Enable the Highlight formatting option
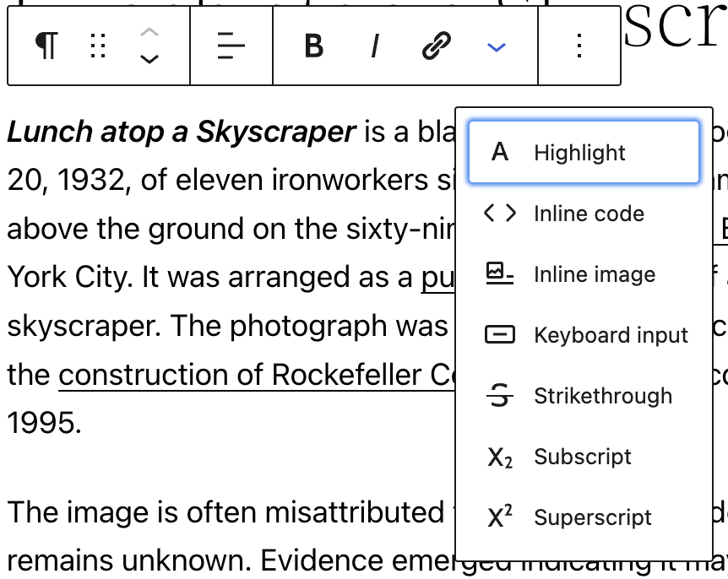This screenshot has height=579, width=728. pos(583,152)
